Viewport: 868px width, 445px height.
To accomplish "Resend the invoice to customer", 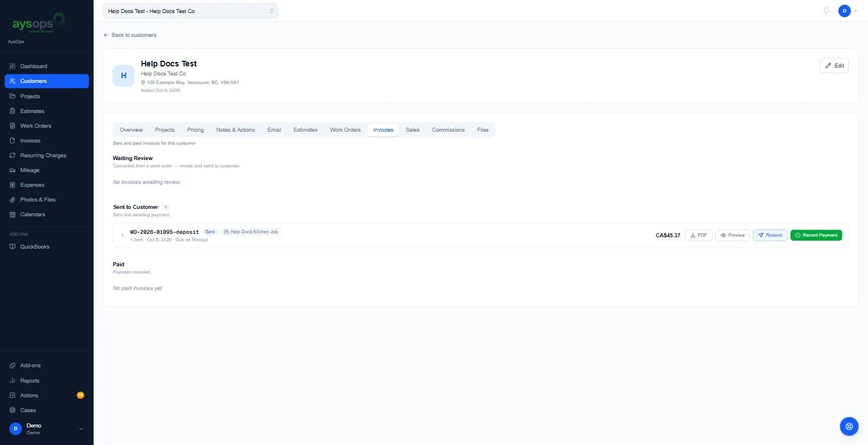I will (x=770, y=235).
